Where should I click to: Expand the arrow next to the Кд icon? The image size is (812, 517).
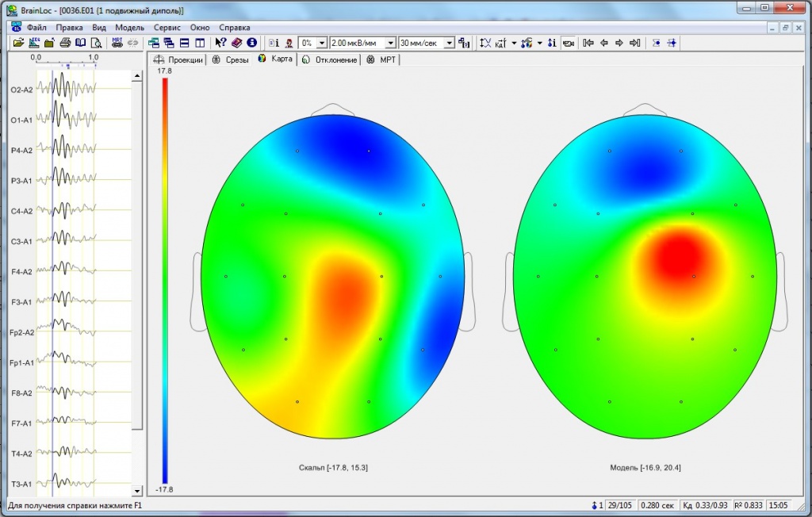tap(514, 43)
